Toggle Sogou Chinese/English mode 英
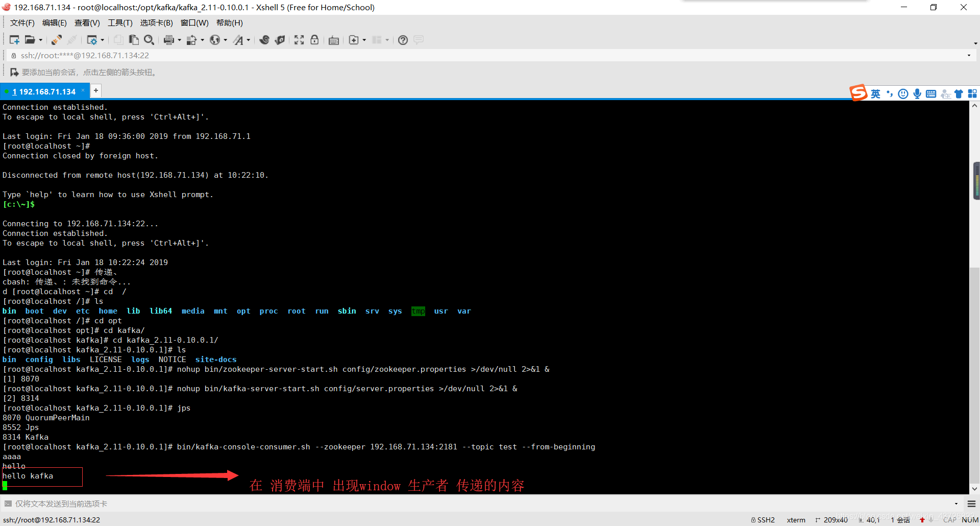980x526 pixels. pos(875,93)
